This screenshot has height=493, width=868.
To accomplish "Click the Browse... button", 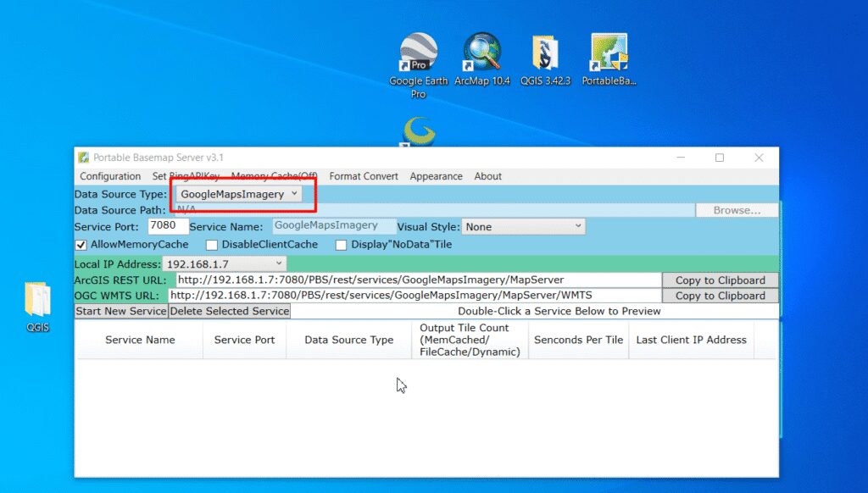I will 737,210.
